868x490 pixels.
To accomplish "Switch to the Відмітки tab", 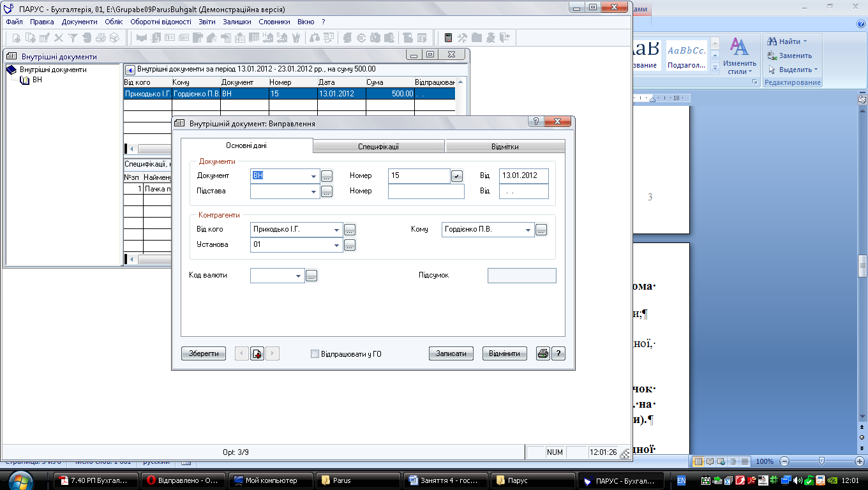I will [x=505, y=147].
